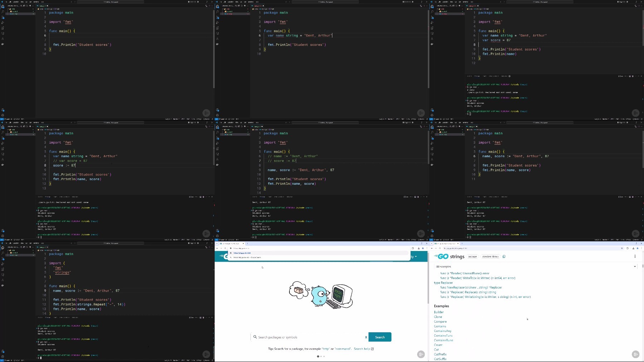Screen dimensions: 644x362
Task: Open Search icon in VS Code importing strings
Action: [3, 253]
